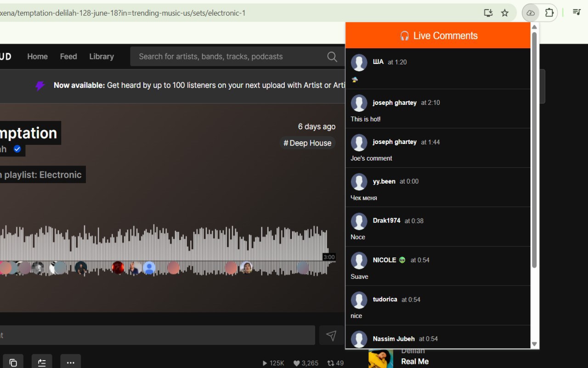Open the Home nav item

pyautogui.click(x=37, y=57)
